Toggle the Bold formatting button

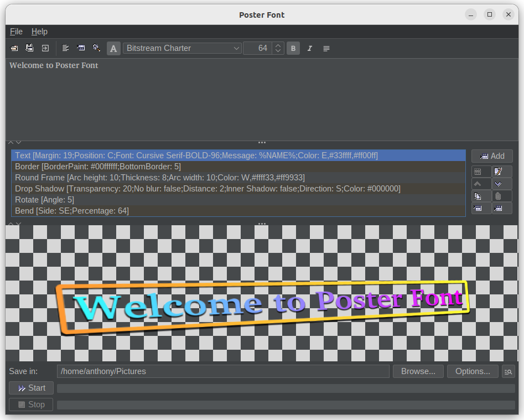click(293, 48)
